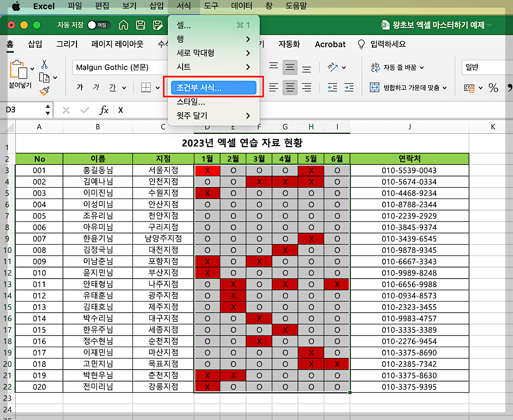This screenshot has height=420, width=513.
Task: Apply Percent Style number formatting
Action: click(492, 88)
